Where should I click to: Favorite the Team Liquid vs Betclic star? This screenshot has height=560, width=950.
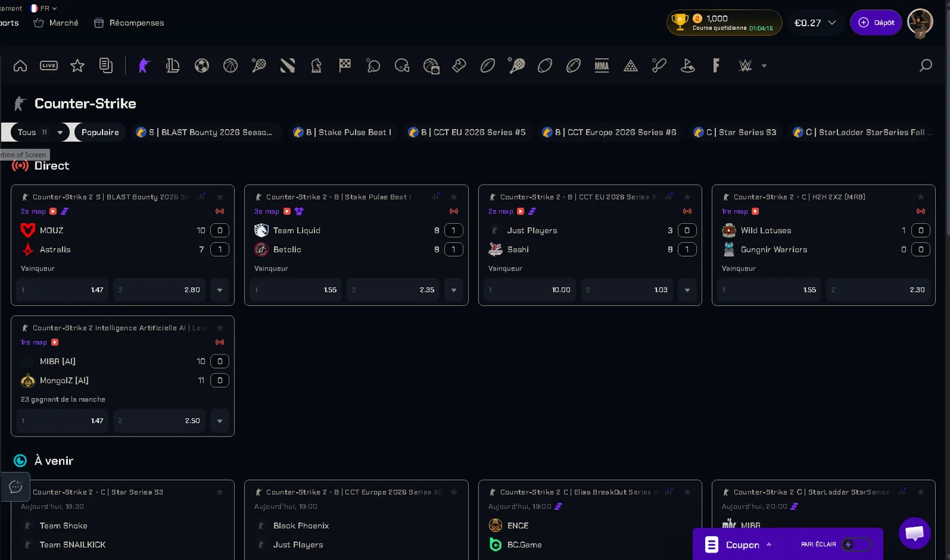pos(453,197)
